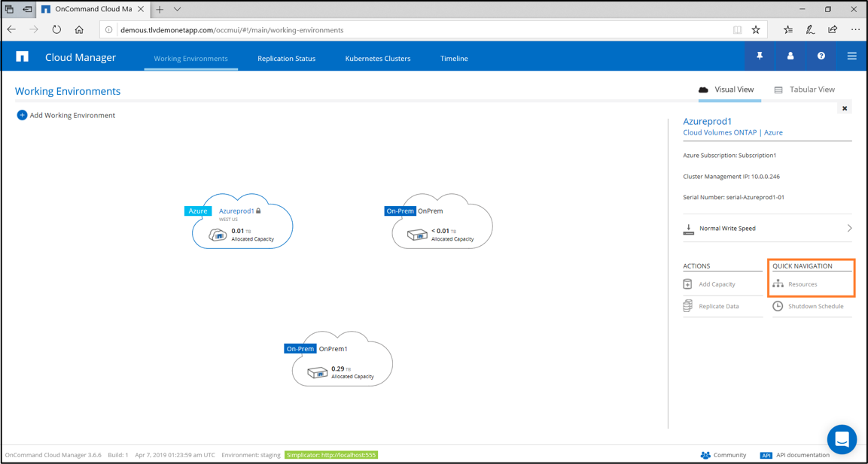
Task: Click the NetApp logo in header
Action: click(22, 57)
